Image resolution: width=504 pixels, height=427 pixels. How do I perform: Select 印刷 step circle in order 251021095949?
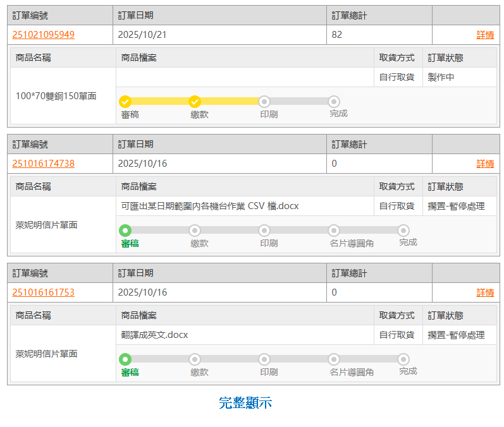click(x=264, y=102)
